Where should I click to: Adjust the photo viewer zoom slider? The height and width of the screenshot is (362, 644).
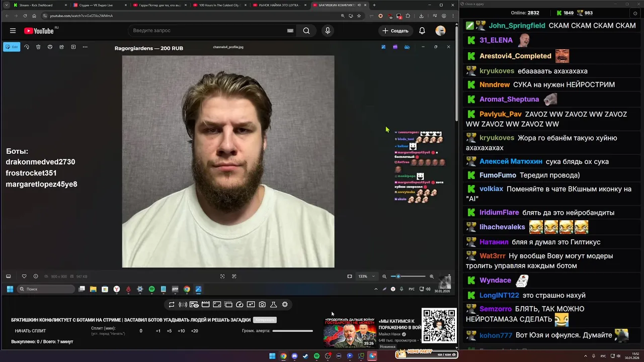408,276
